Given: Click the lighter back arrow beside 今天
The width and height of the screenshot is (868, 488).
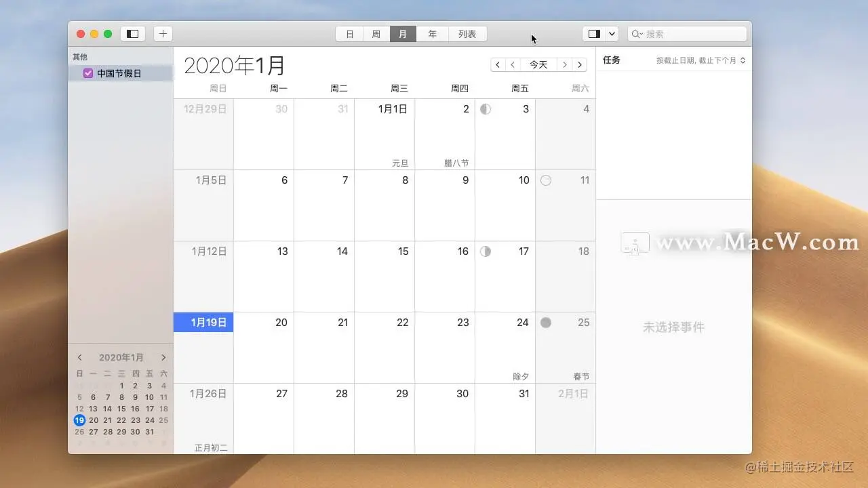Looking at the screenshot, I should 513,64.
